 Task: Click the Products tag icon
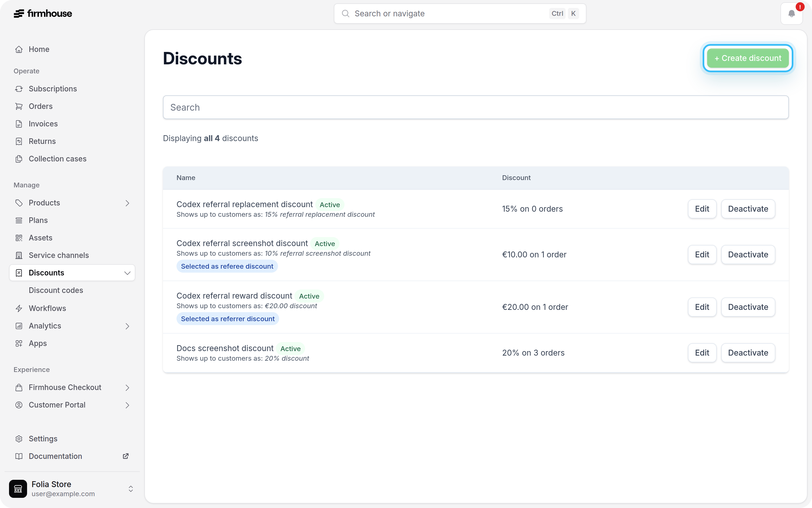pyautogui.click(x=19, y=203)
